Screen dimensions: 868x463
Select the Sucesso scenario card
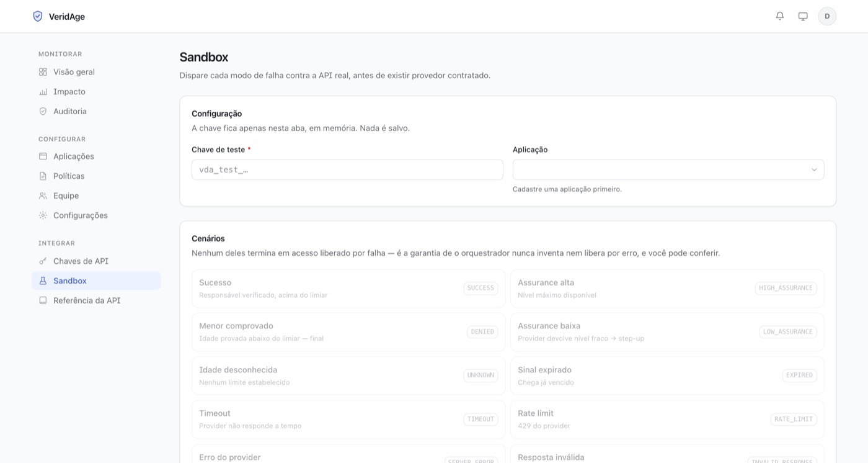click(x=348, y=289)
